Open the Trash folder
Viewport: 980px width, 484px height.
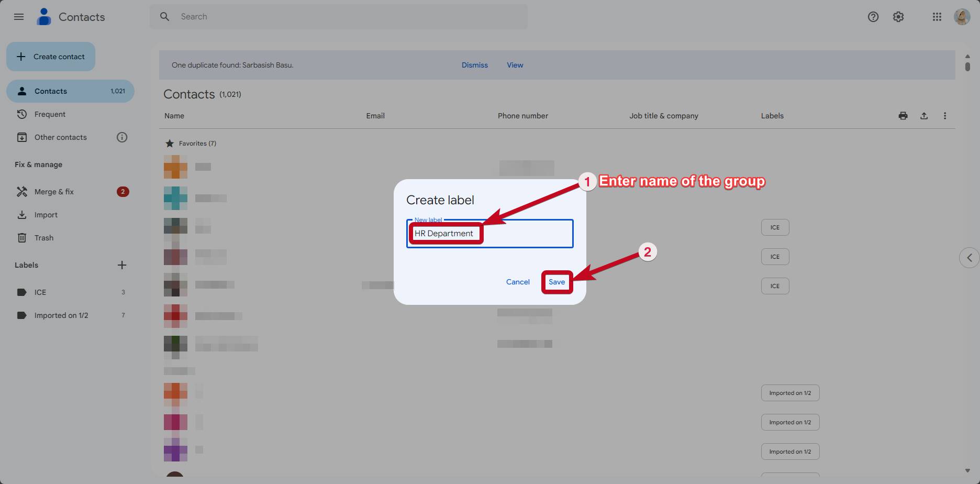pyautogui.click(x=70, y=238)
